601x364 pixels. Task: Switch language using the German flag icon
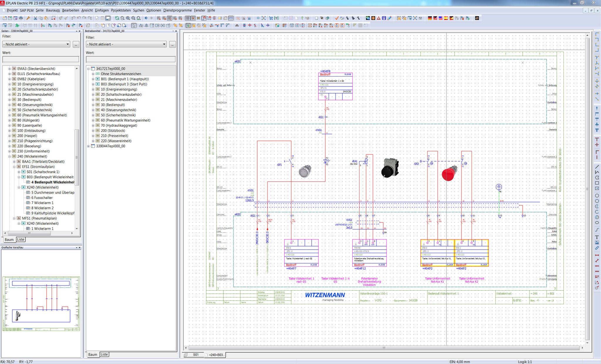[429, 18]
